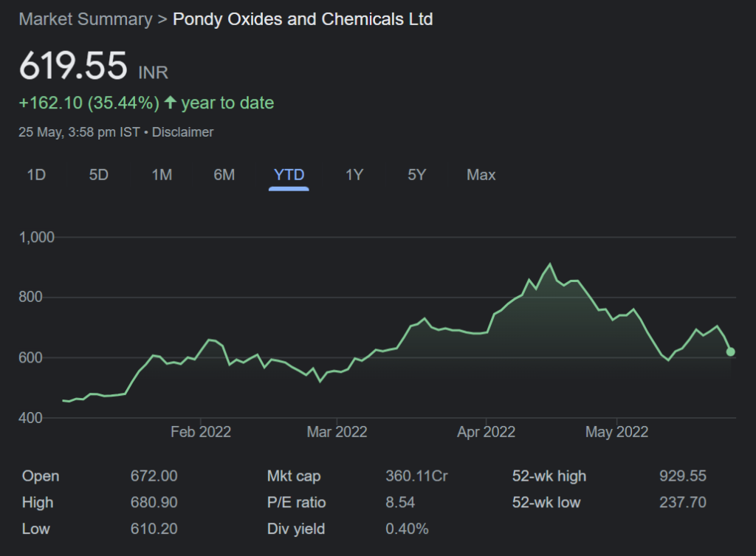
Task: Click the Market Summary breadcrumb
Action: pyautogui.click(x=85, y=19)
